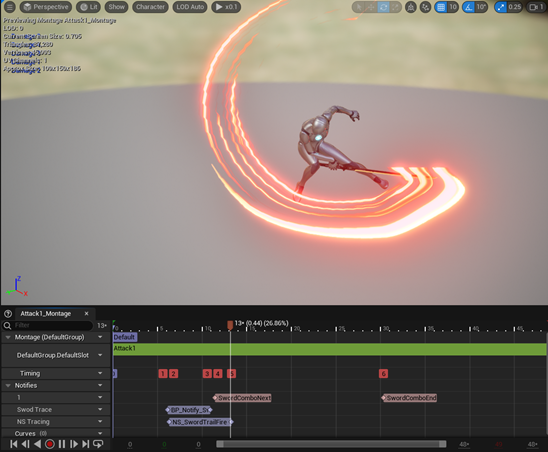Click timing marker 6
This screenshot has width=548, height=452.
[x=383, y=374]
